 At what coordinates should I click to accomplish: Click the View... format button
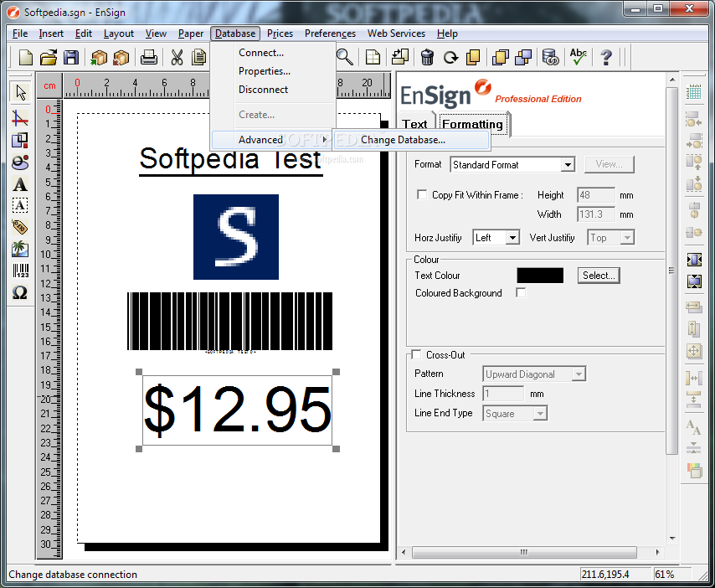(609, 164)
